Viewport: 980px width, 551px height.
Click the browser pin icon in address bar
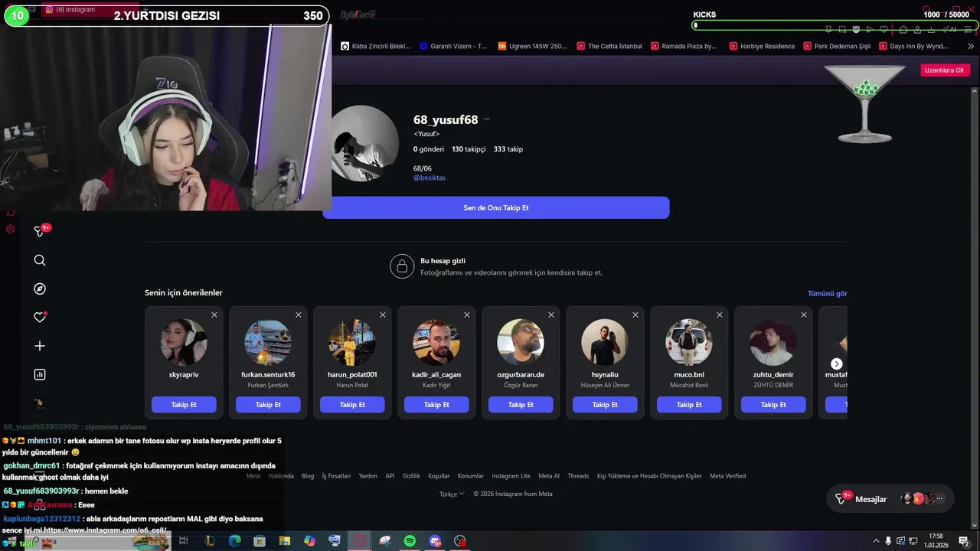[828, 29]
